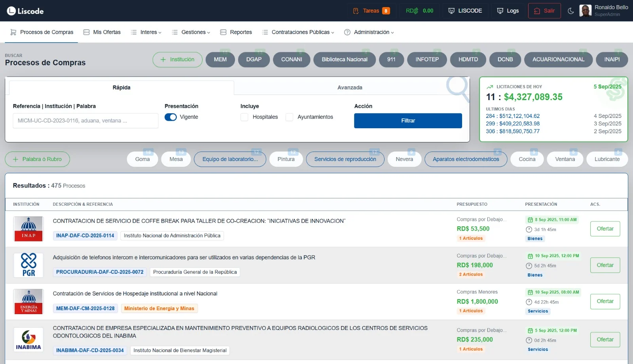Open Ronaldo Bello profile avatar

585,11
